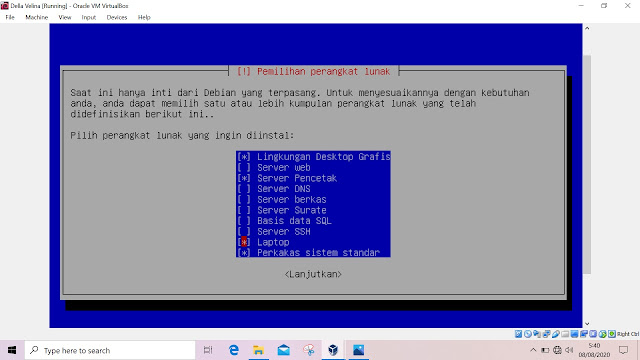The image size is (640, 360).
Task: Toggle the Basis data SQL checkbox
Action: pos(244,220)
